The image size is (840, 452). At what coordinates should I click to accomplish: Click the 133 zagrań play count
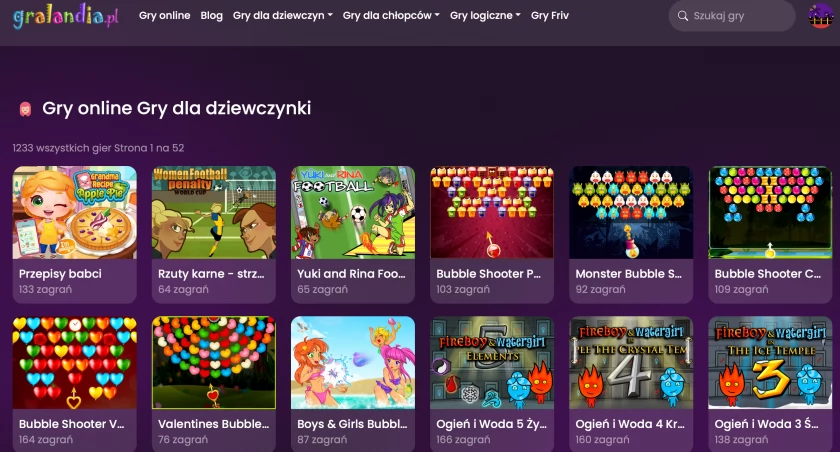pyautogui.click(x=46, y=290)
